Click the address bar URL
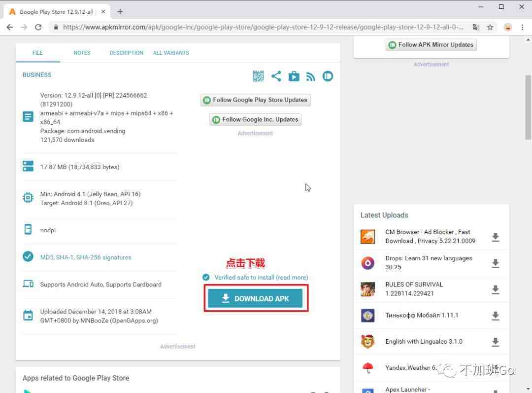Viewport: 532px width, 393px height. tap(263, 27)
